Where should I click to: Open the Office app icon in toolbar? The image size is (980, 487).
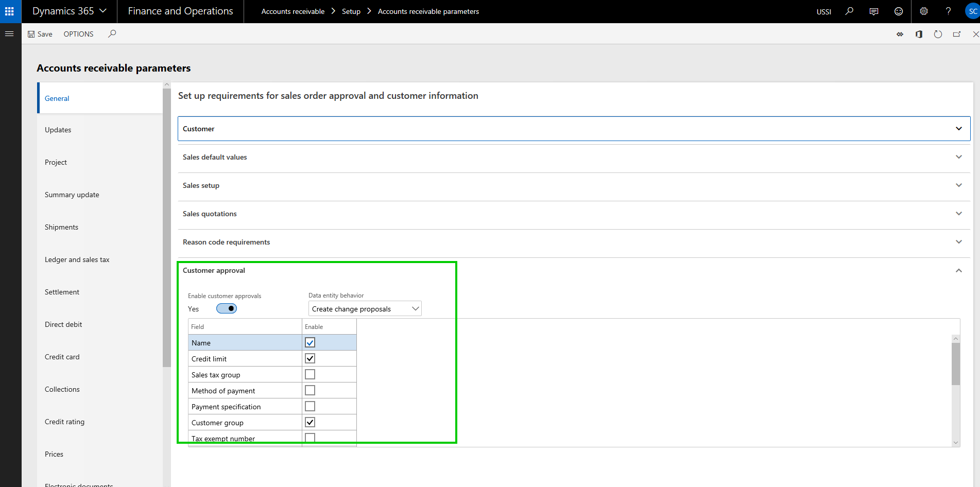pyautogui.click(x=919, y=34)
